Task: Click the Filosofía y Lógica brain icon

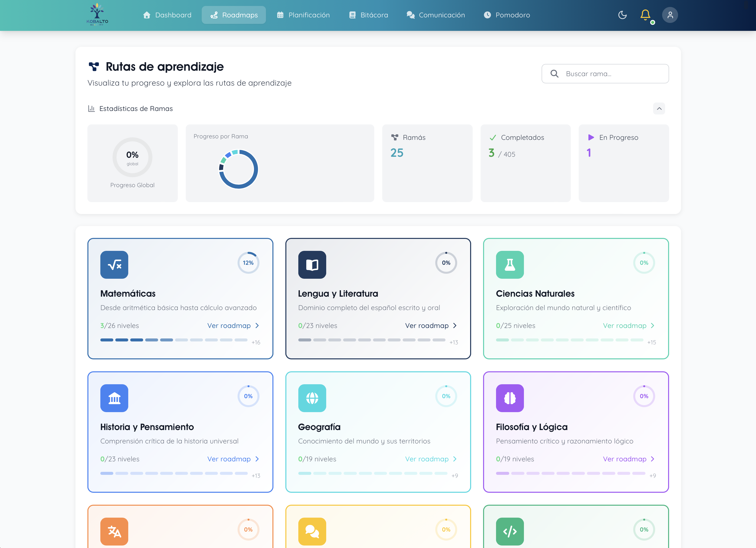Action: pyautogui.click(x=510, y=398)
